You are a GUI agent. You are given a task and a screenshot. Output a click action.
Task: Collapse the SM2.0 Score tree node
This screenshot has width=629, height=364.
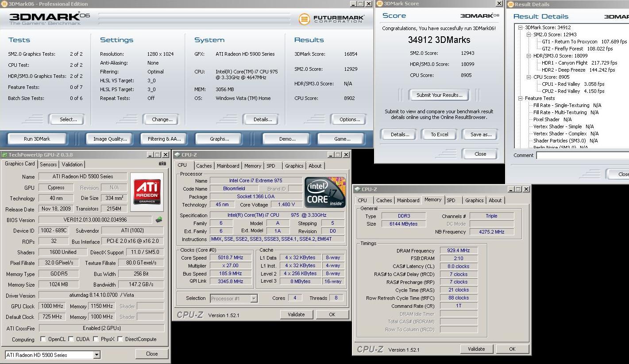[x=529, y=34]
